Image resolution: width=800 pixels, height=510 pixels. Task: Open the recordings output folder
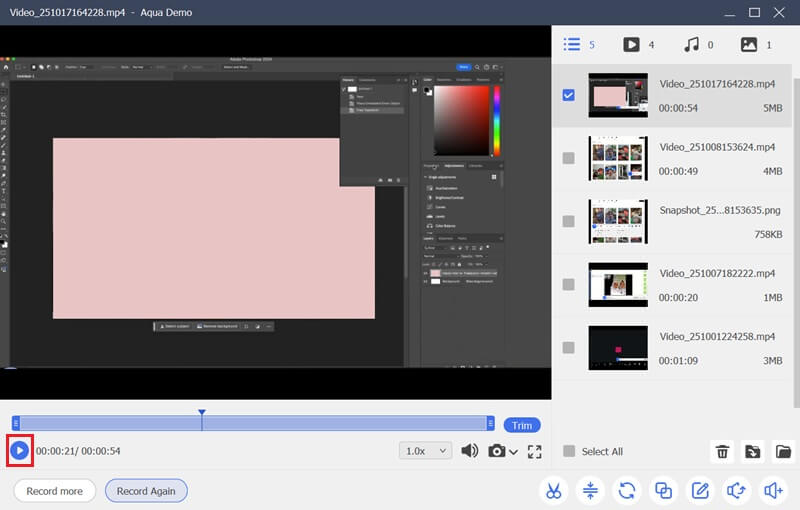[783, 452]
